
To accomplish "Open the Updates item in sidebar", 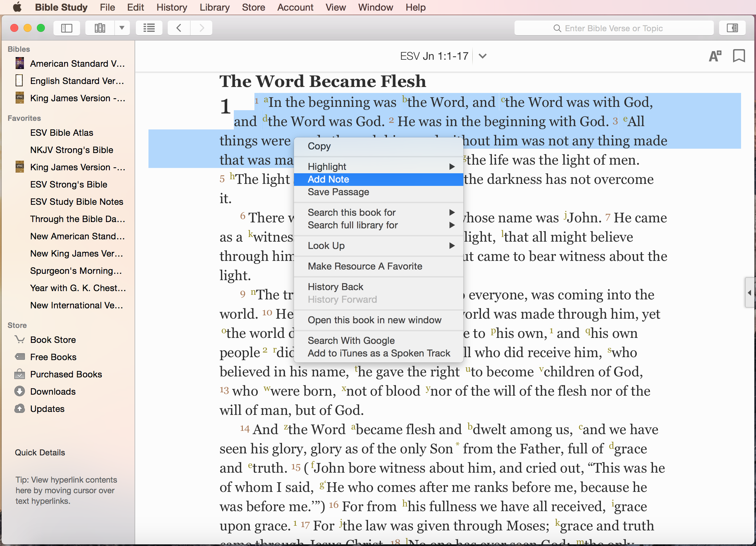I will (x=47, y=409).
